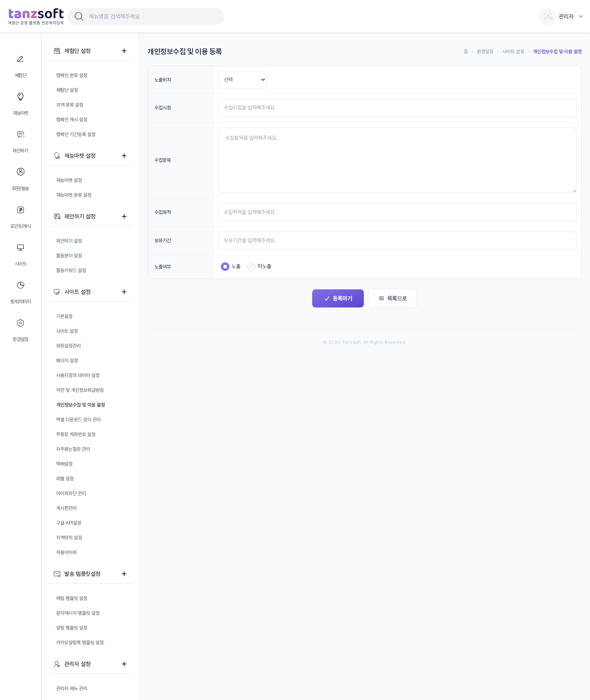Click the 목록으로 button
Viewport: 590px width, 700px height.
point(393,298)
